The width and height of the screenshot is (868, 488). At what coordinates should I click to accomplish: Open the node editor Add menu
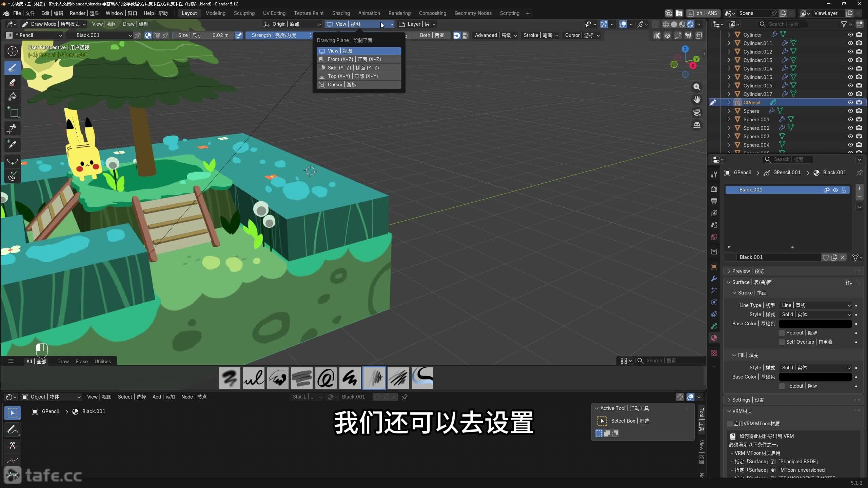(x=163, y=397)
